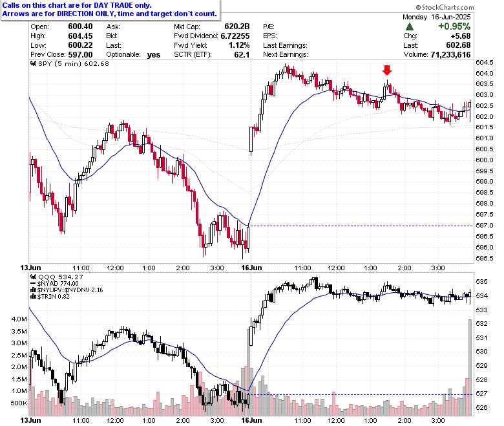Click the Optionable yes field
The width and height of the screenshot is (504, 426).
pos(133,55)
